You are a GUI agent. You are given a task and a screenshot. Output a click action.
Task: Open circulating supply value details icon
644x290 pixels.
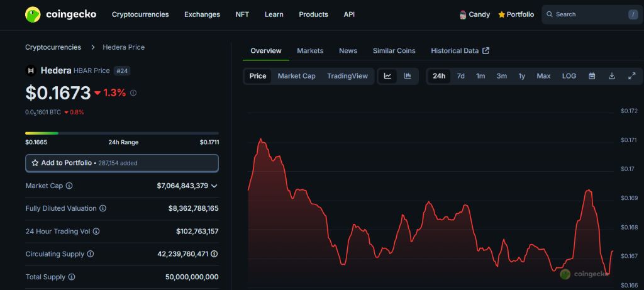(x=214, y=254)
